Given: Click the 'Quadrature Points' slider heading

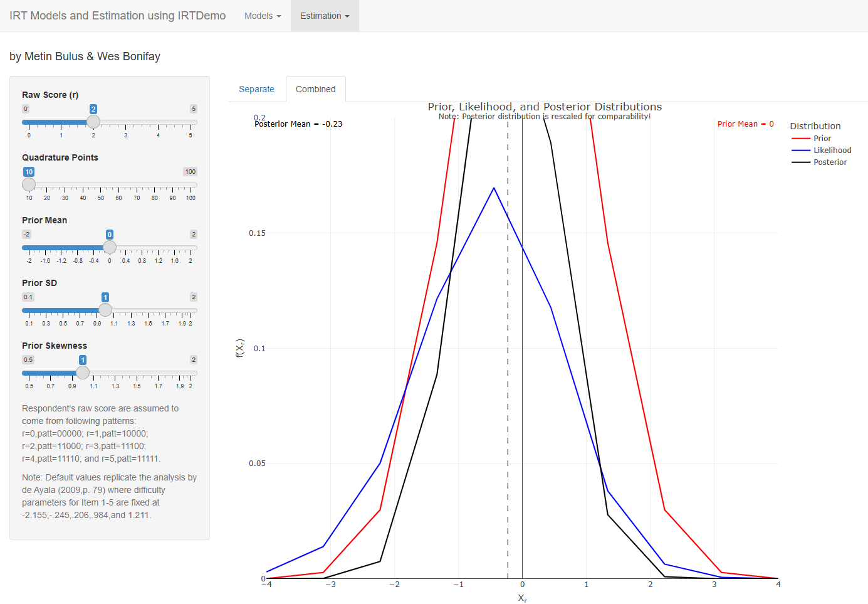Looking at the screenshot, I should pyautogui.click(x=60, y=157).
